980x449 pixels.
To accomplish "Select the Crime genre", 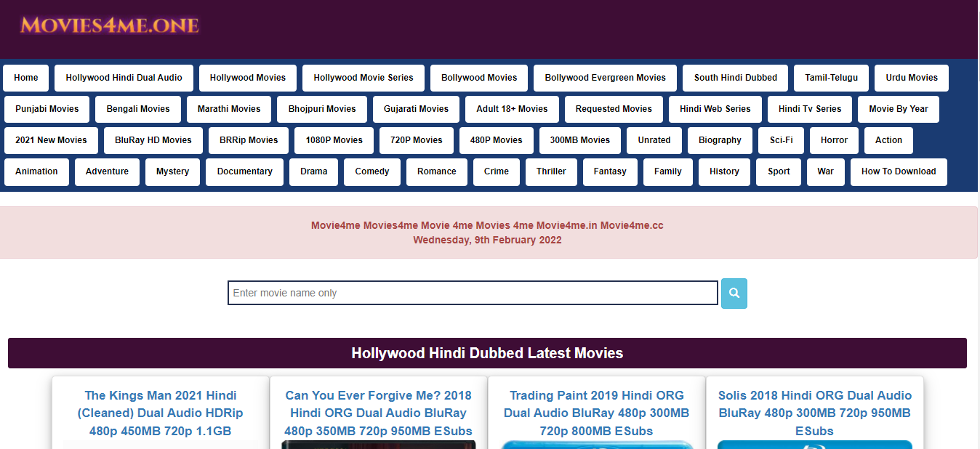I will point(497,171).
